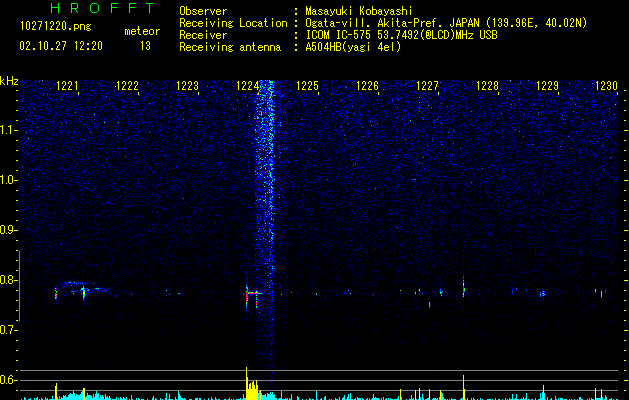Click the 0.7 kHz frequency label

tap(8, 330)
